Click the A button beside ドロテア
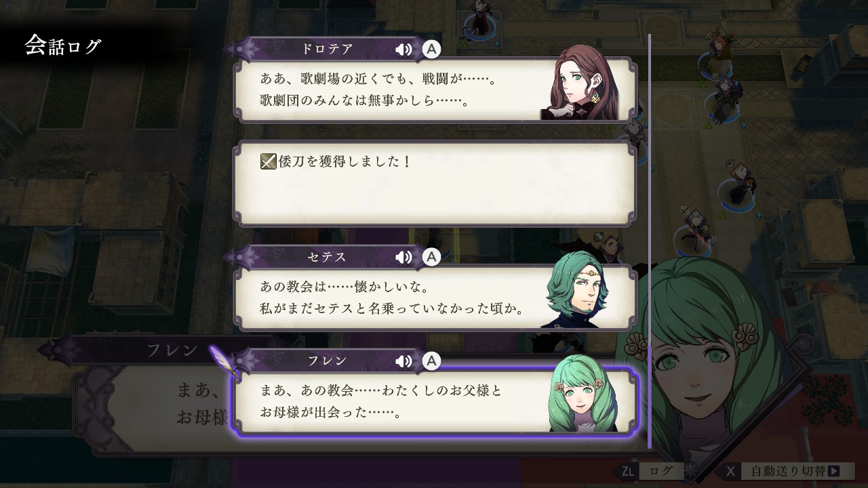868x488 pixels. point(431,49)
